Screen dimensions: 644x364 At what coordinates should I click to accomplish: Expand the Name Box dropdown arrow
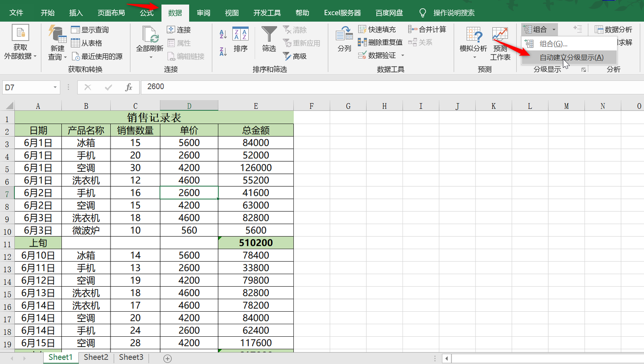point(55,87)
